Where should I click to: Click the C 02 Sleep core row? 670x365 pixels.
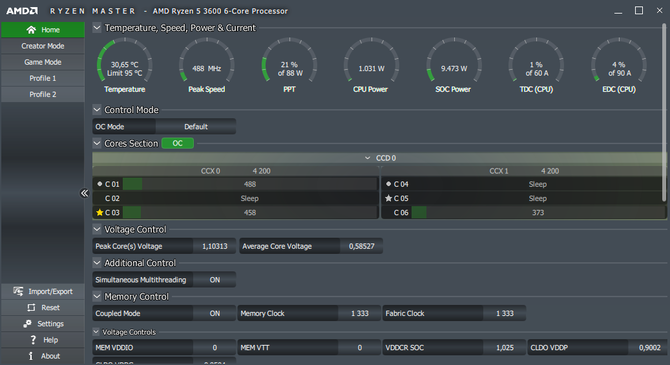235,198
